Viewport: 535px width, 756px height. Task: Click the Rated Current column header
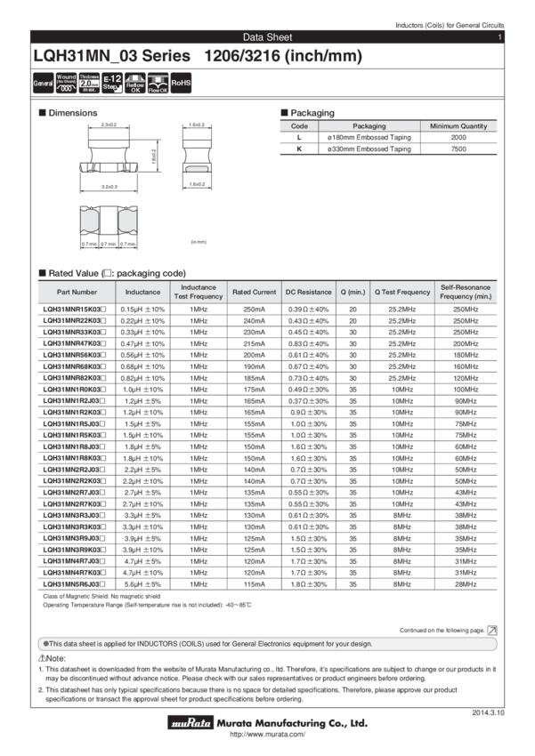coord(254,293)
